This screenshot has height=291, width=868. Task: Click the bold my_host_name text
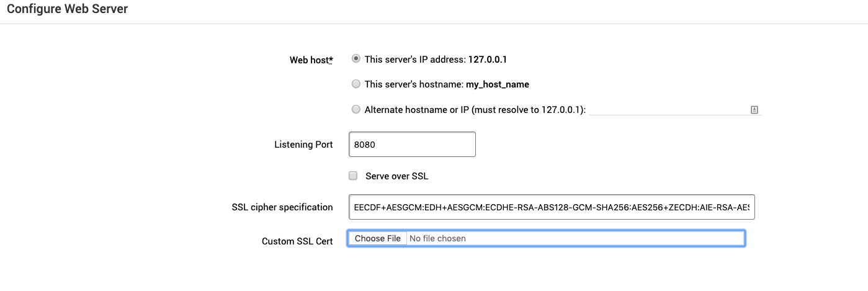pyautogui.click(x=497, y=84)
